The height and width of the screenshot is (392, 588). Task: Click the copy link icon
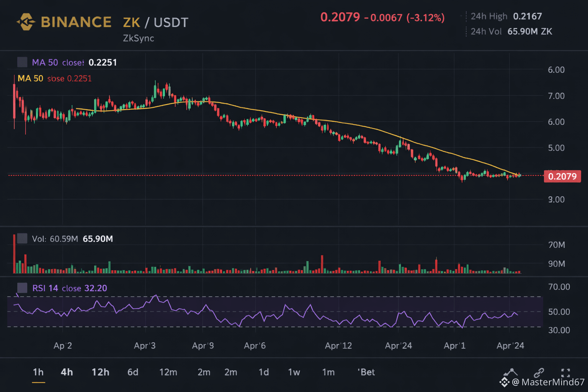[539, 372]
